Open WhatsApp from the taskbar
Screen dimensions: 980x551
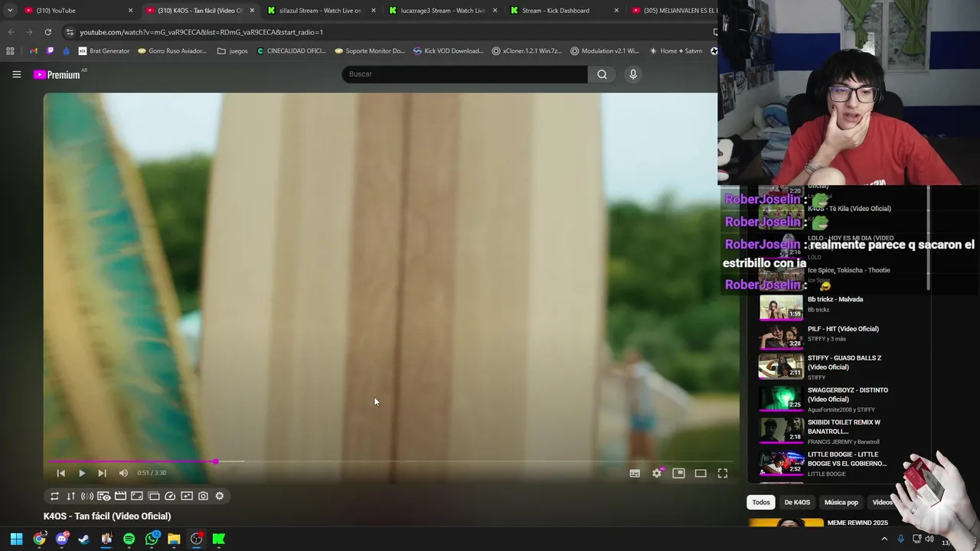[x=152, y=539]
